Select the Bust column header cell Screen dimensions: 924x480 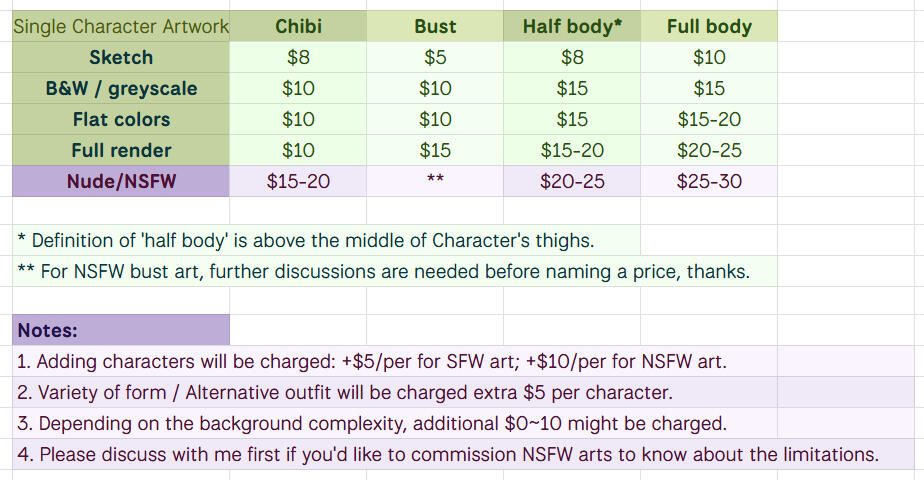[435, 26]
